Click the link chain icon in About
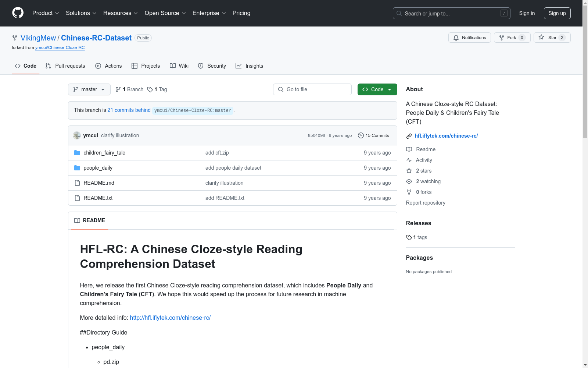This screenshot has width=588, height=368. (409, 136)
